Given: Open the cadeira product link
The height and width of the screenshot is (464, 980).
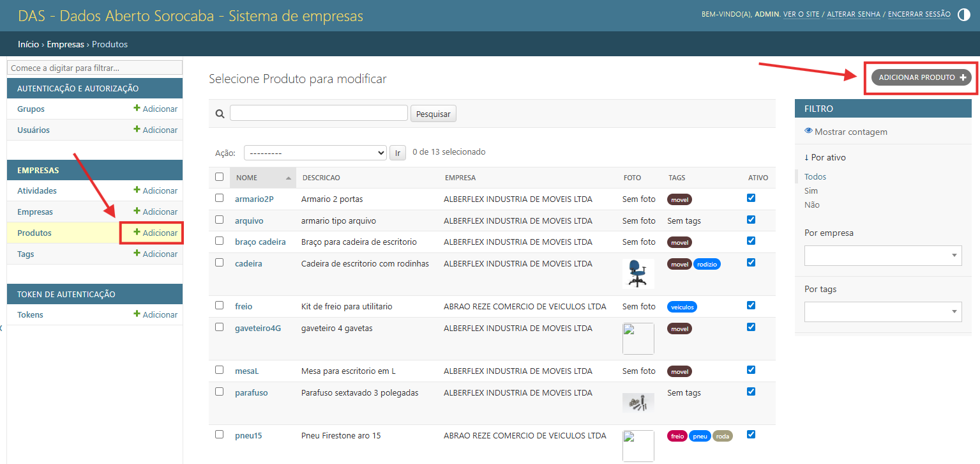Looking at the screenshot, I should pos(248,263).
